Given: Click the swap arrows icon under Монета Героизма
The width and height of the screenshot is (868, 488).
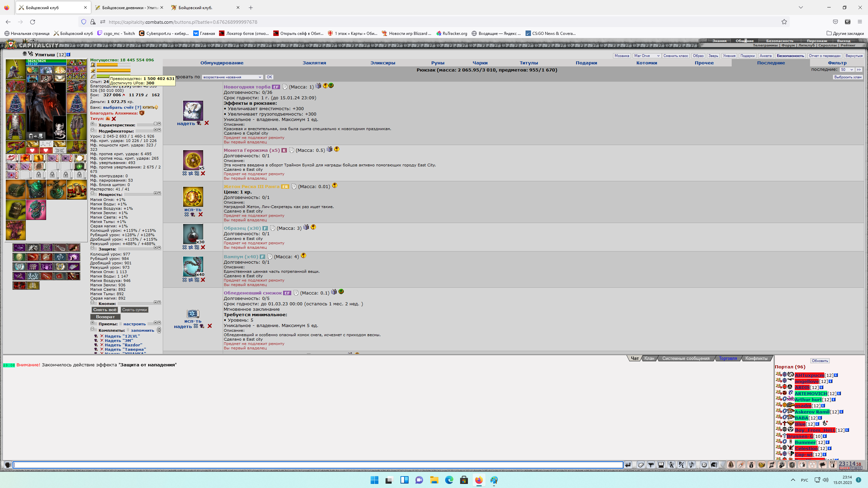Looking at the screenshot, I should pos(191,174).
